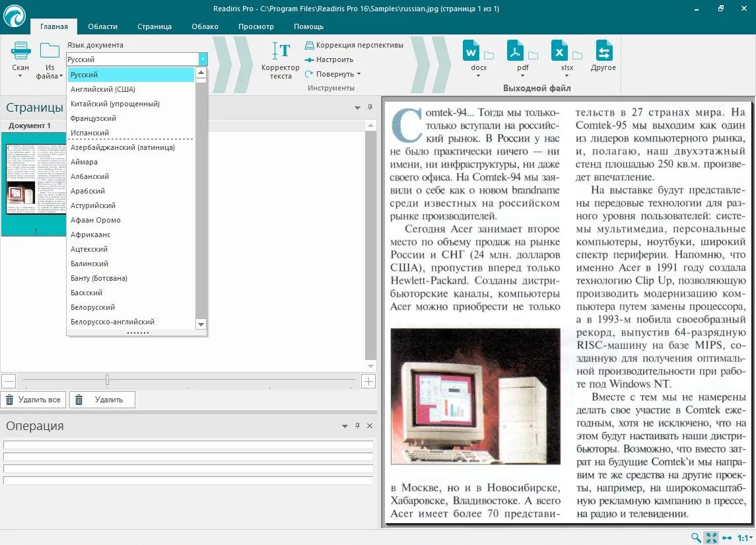Click Удалить все button
Viewport: 756px width, 545px height.
(33, 400)
